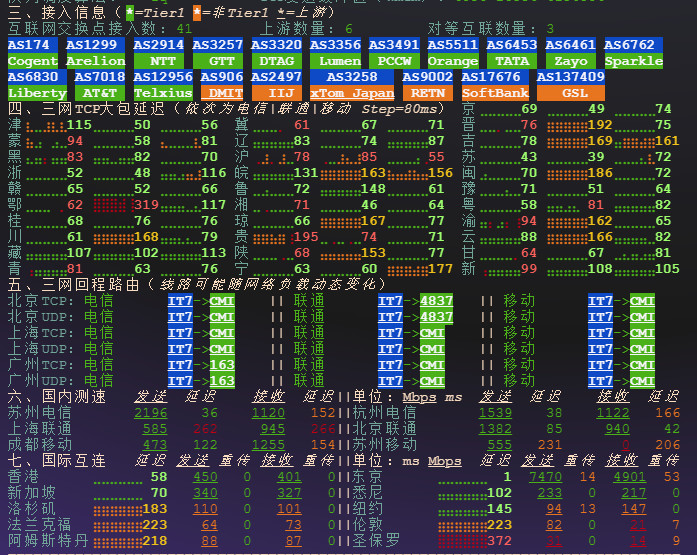Select the Arelion provider label

[96, 61]
